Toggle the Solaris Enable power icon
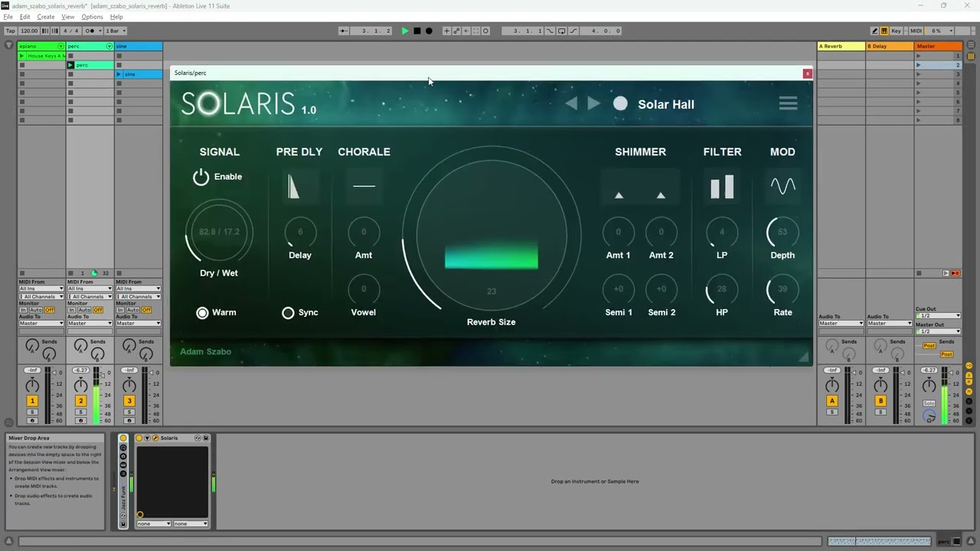Image resolution: width=980 pixels, height=551 pixels. click(x=201, y=177)
